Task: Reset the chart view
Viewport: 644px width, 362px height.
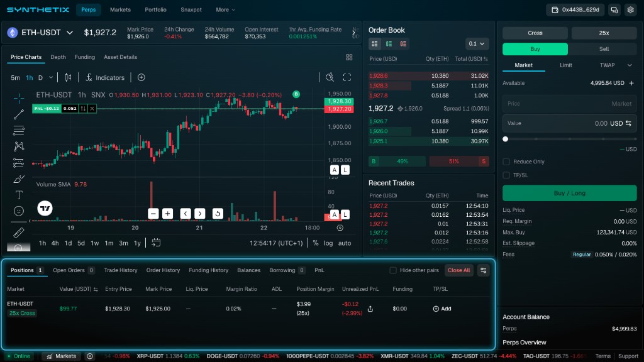Action: tap(218, 214)
